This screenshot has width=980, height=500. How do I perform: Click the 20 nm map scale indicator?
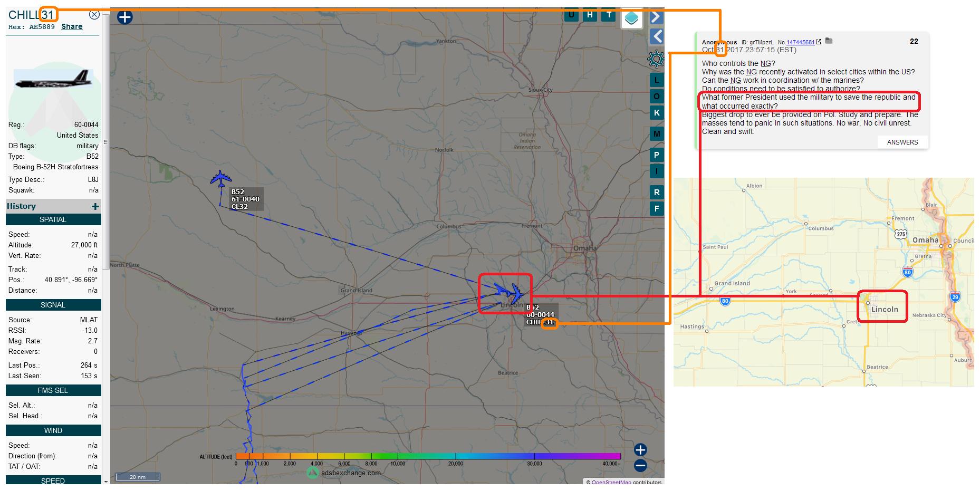coord(137,477)
